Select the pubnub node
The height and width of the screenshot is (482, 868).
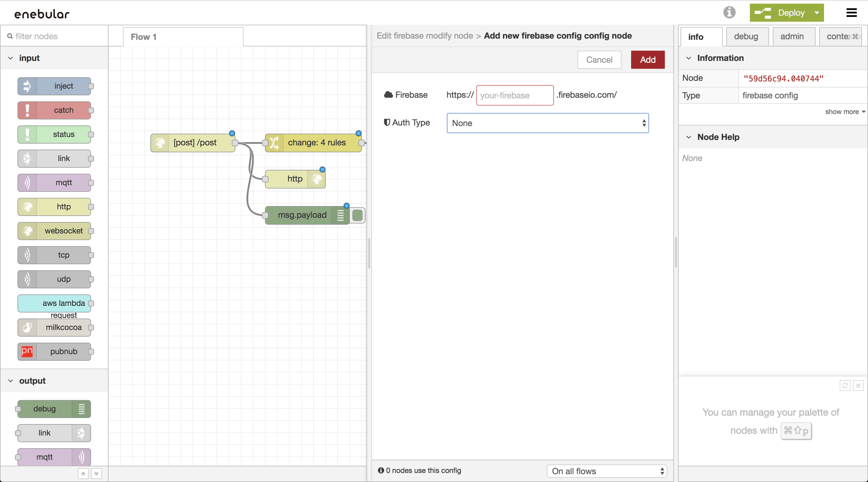click(x=54, y=351)
